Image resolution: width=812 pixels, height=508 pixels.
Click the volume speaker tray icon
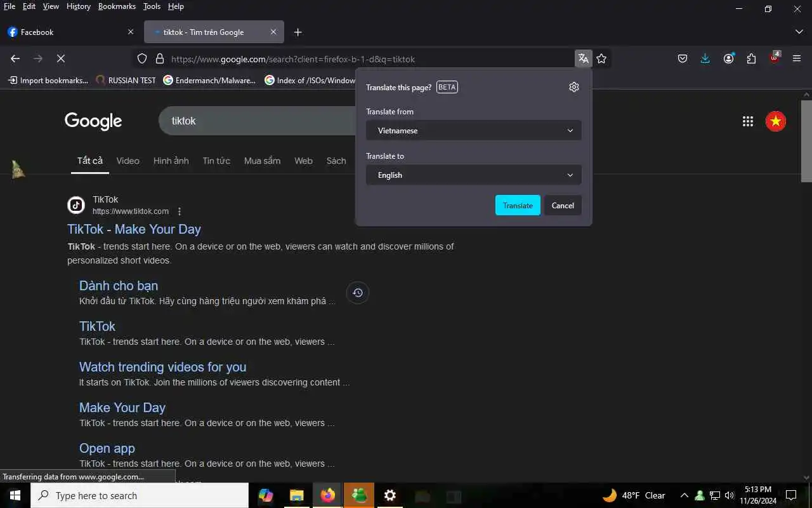click(x=729, y=495)
